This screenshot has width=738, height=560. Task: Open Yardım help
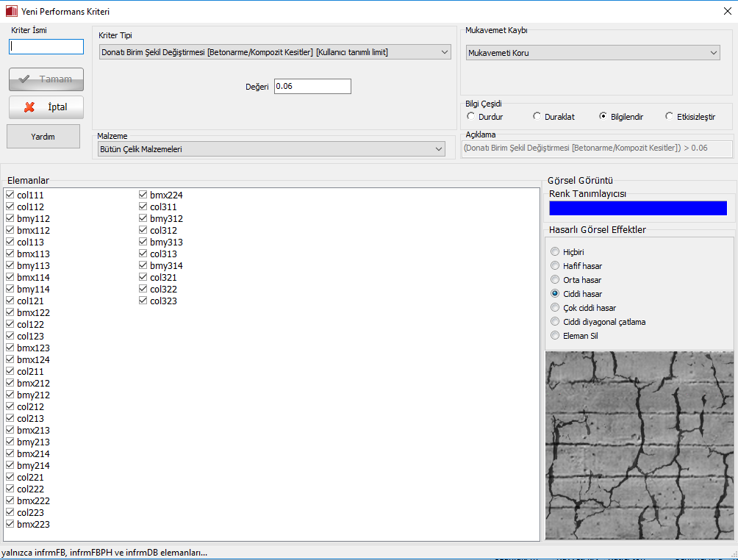tap(43, 136)
